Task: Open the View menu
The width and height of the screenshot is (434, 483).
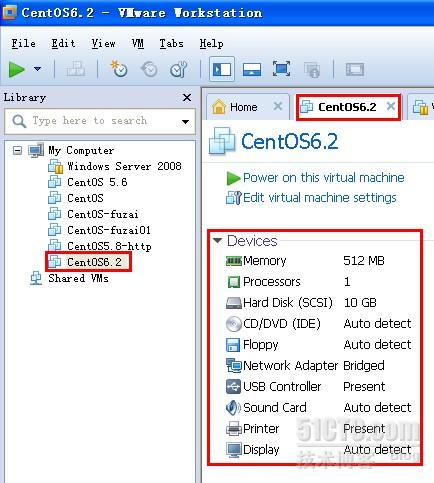Action: click(104, 44)
